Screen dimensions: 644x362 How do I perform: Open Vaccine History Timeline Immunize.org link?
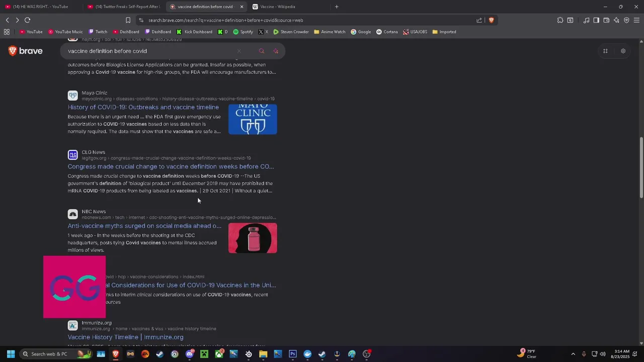[126, 337]
